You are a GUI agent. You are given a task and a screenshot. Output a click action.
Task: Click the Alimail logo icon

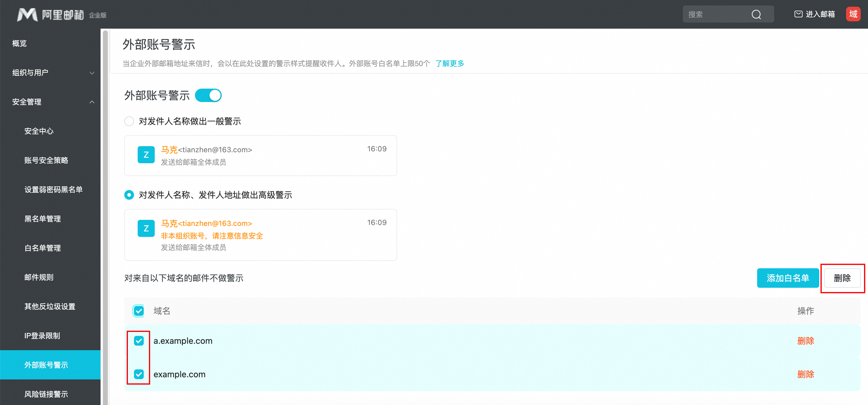click(x=27, y=15)
